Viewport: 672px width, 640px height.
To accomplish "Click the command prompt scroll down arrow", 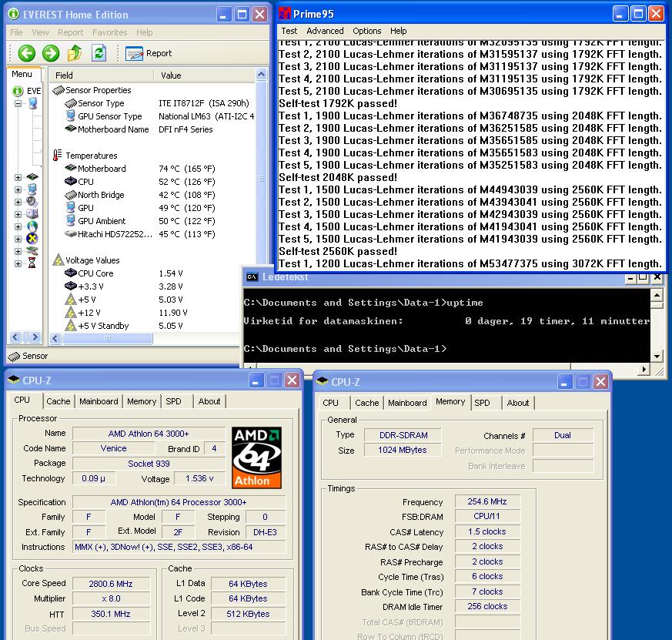I will point(657,357).
